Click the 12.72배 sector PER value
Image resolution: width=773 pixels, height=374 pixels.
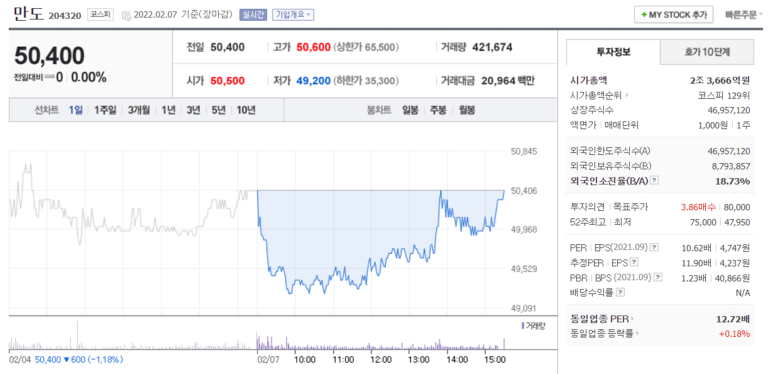point(733,319)
